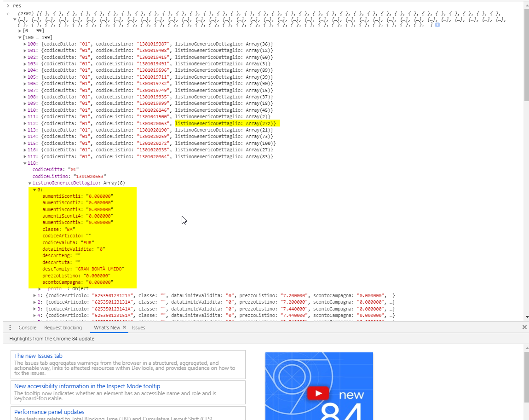Expand array entry 117

click(x=25, y=156)
